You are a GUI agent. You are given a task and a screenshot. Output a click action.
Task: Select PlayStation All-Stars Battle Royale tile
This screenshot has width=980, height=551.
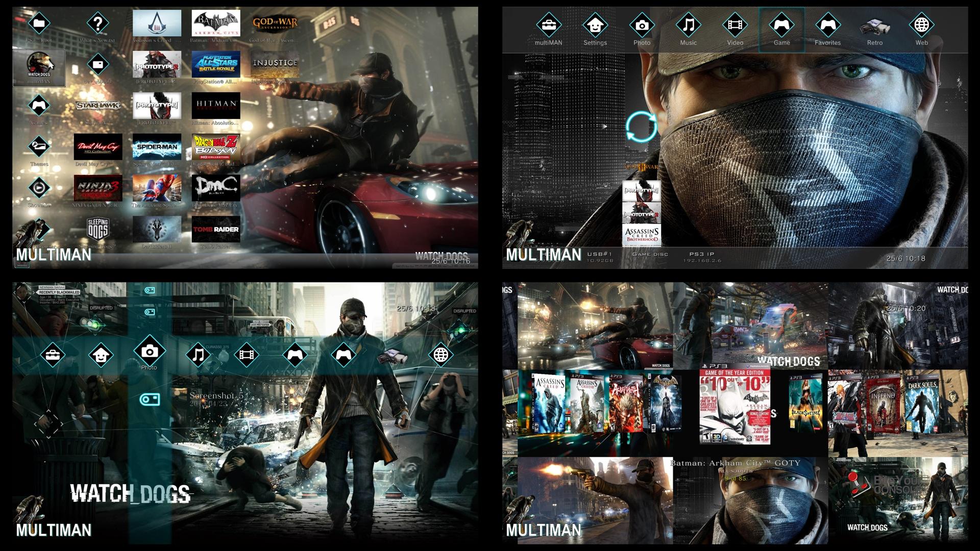click(x=216, y=64)
